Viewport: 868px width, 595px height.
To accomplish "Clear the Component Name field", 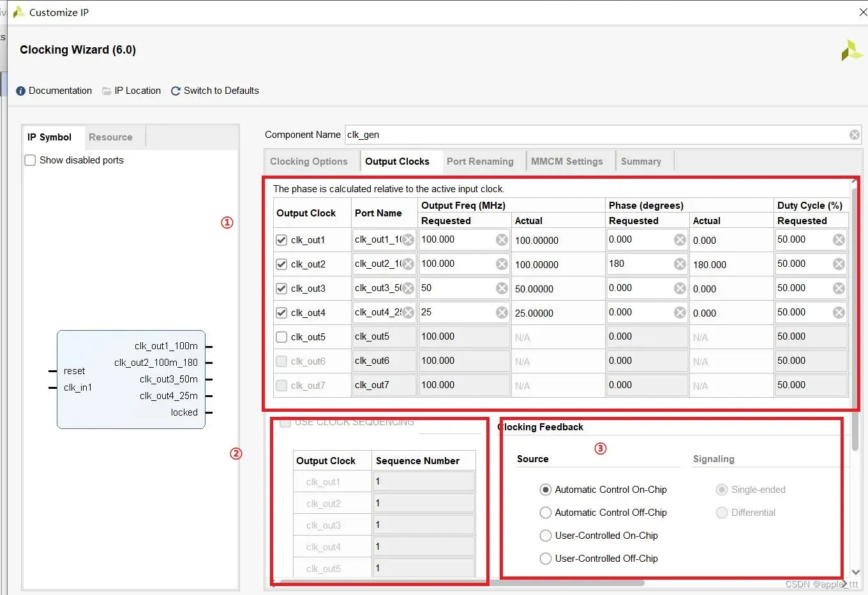I will 855,135.
